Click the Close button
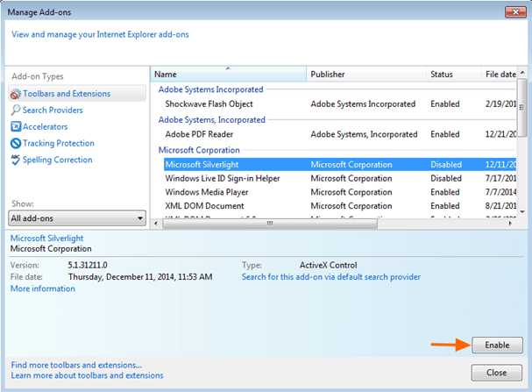Screen dimensions: 532x392 click(496, 373)
